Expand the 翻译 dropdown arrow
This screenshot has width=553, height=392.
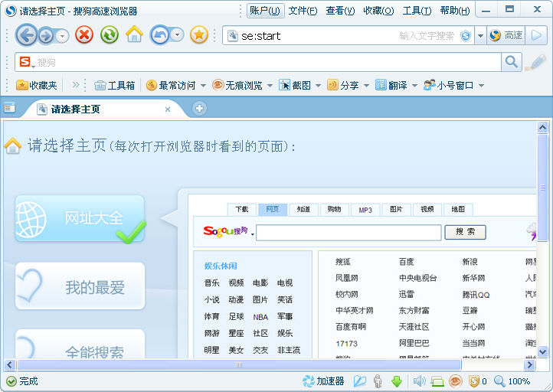click(414, 86)
